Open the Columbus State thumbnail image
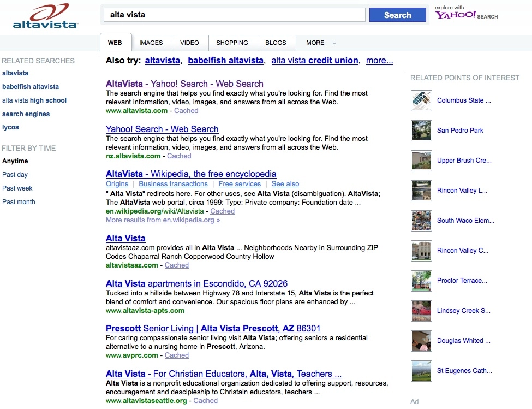Viewport: 532px width, 409px height. click(x=421, y=101)
